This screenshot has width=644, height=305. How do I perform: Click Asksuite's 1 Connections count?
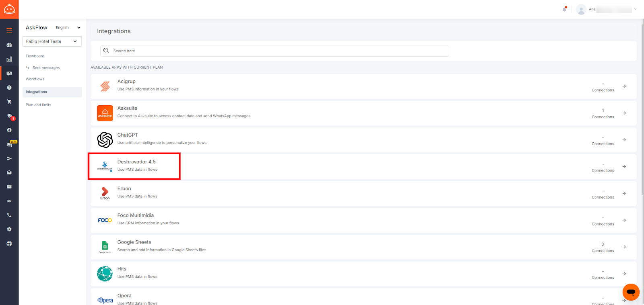pos(603,113)
